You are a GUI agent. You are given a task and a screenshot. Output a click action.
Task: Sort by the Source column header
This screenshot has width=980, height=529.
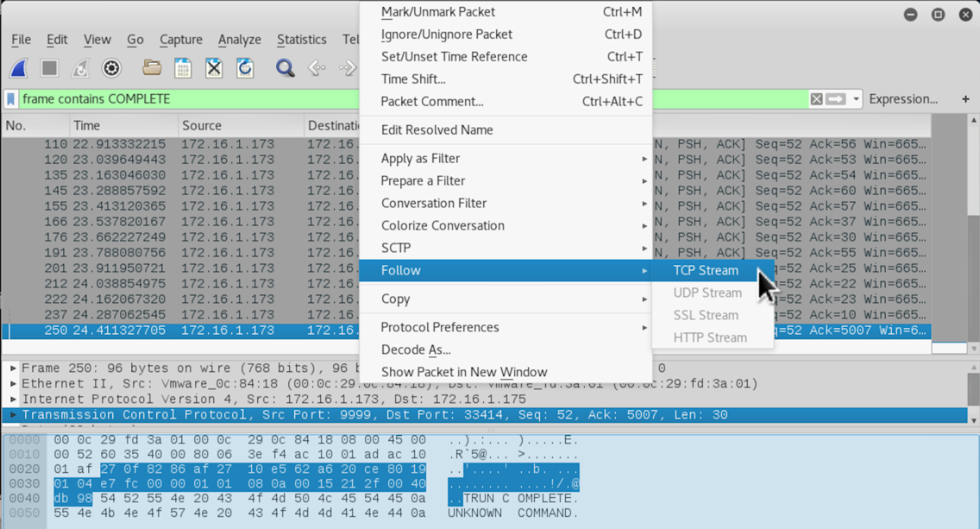click(x=242, y=126)
